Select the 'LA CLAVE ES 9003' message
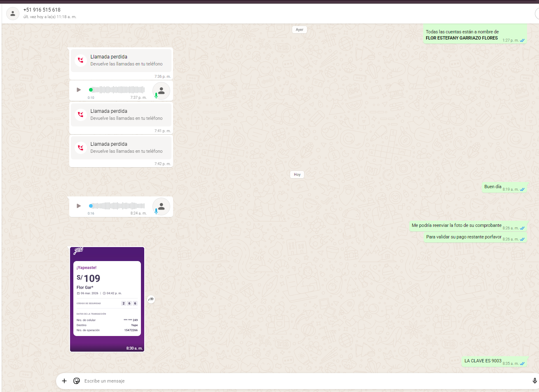The image size is (539, 392). coord(483,361)
